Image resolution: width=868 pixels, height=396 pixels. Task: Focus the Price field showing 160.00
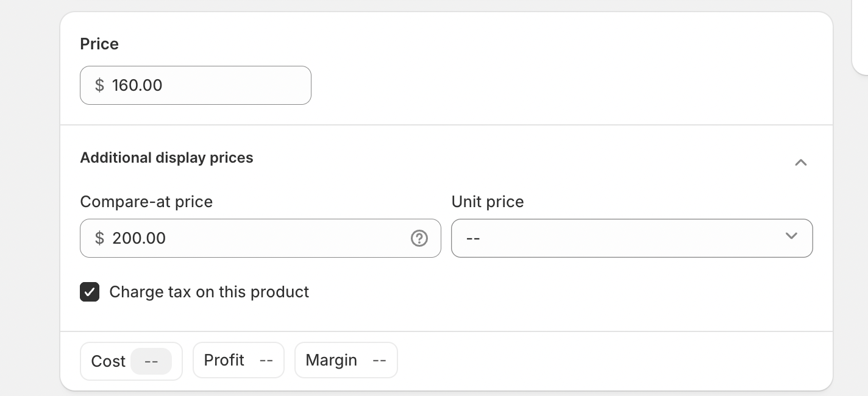click(x=196, y=85)
